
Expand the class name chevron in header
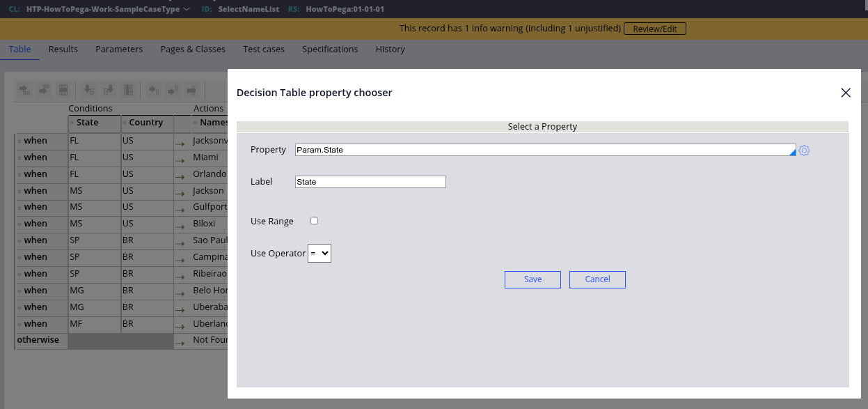(x=186, y=10)
